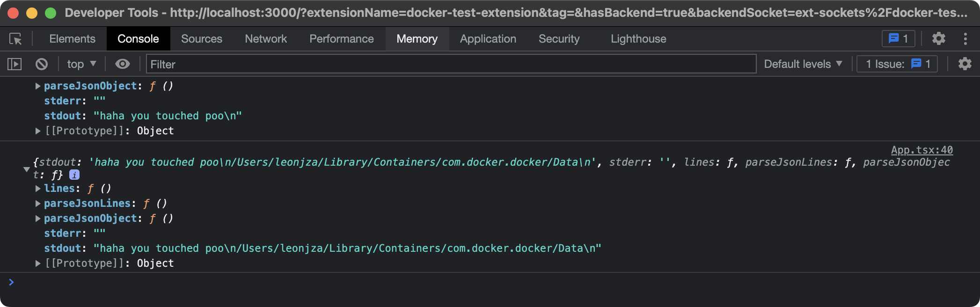
Task: Expand the parseJsonLines function property
Action: [x=38, y=204]
